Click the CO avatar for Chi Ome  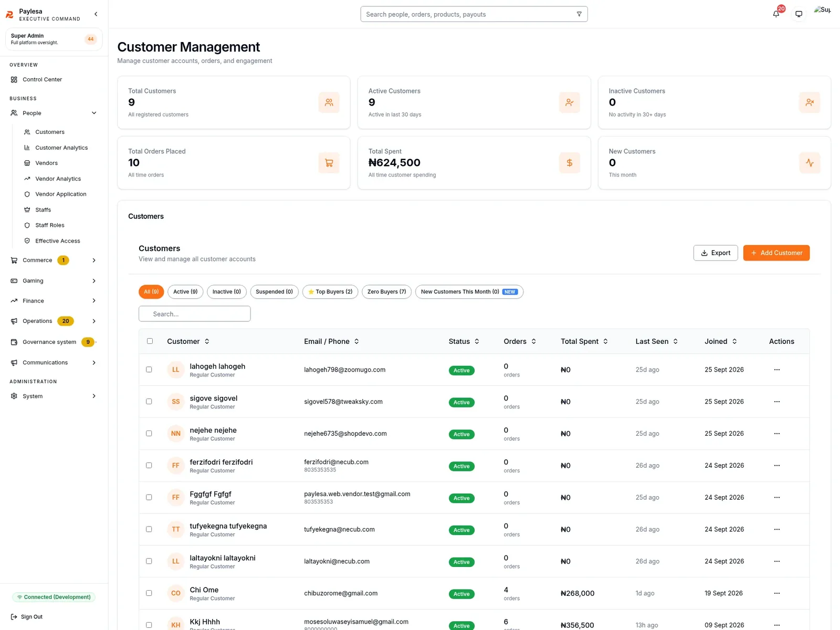click(x=176, y=593)
